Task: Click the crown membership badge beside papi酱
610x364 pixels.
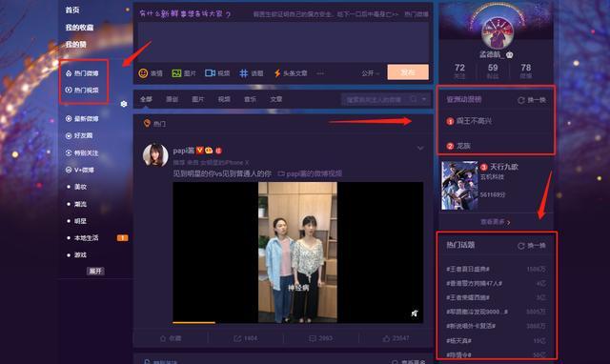Action: tap(209, 151)
